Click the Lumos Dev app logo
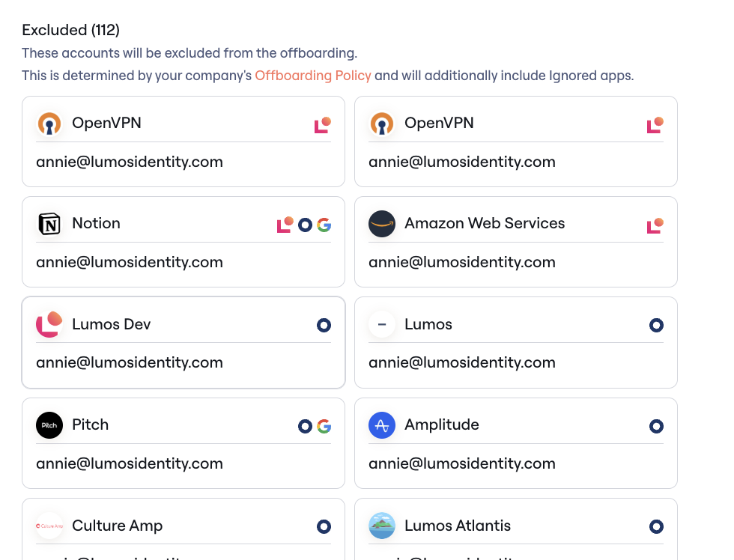This screenshot has height=560, width=734. [49, 324]
